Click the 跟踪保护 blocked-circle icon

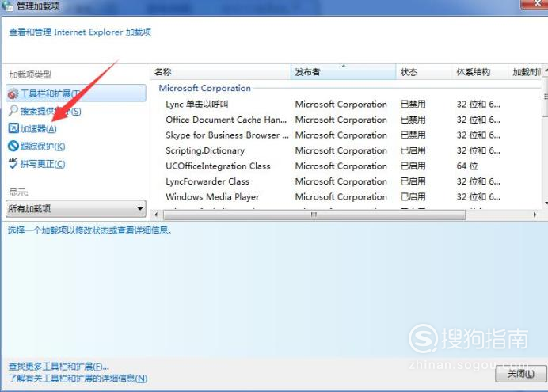pyautogui.click(x=13, y=147)
